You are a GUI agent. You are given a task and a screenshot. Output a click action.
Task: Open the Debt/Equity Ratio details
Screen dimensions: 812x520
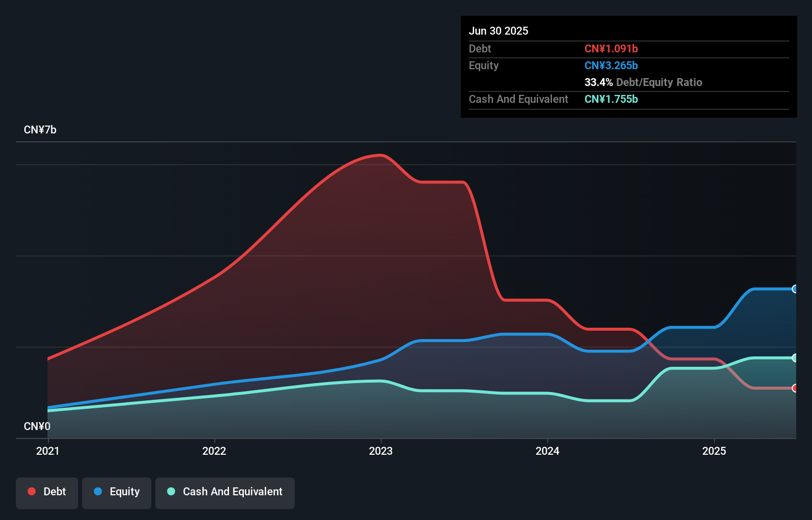pyautogui.click(x=643, y=82)
